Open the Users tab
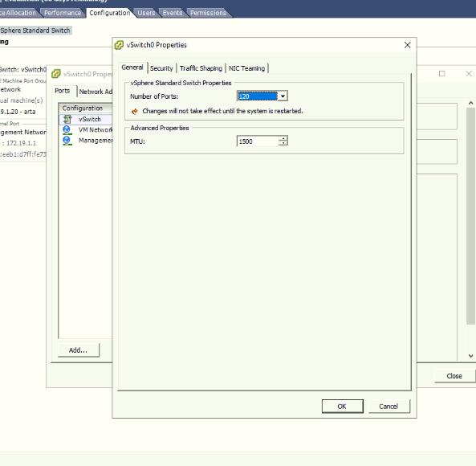476x466 pixels. [x=146, y=13]
